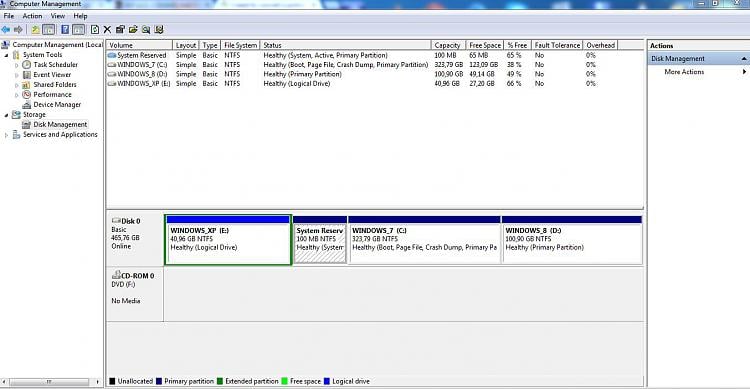Sort by the Volume column header
750x389 pixels.
[139, 45]
